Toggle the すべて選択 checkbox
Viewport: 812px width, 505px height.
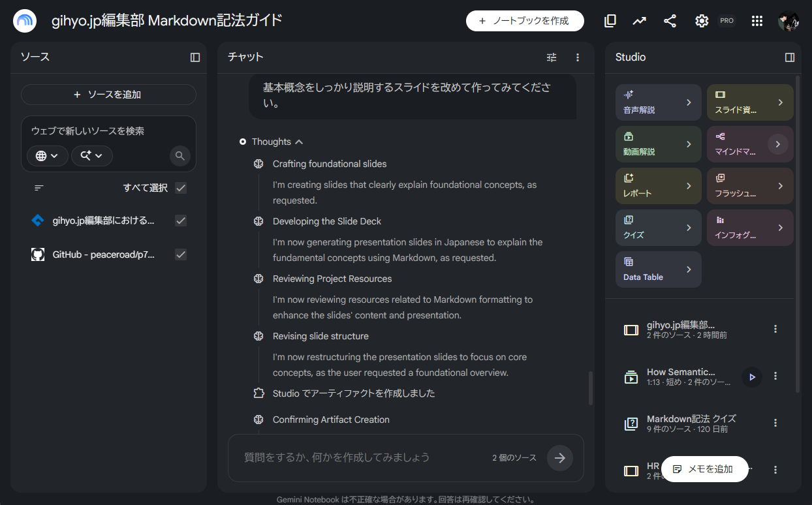[181, 188]
